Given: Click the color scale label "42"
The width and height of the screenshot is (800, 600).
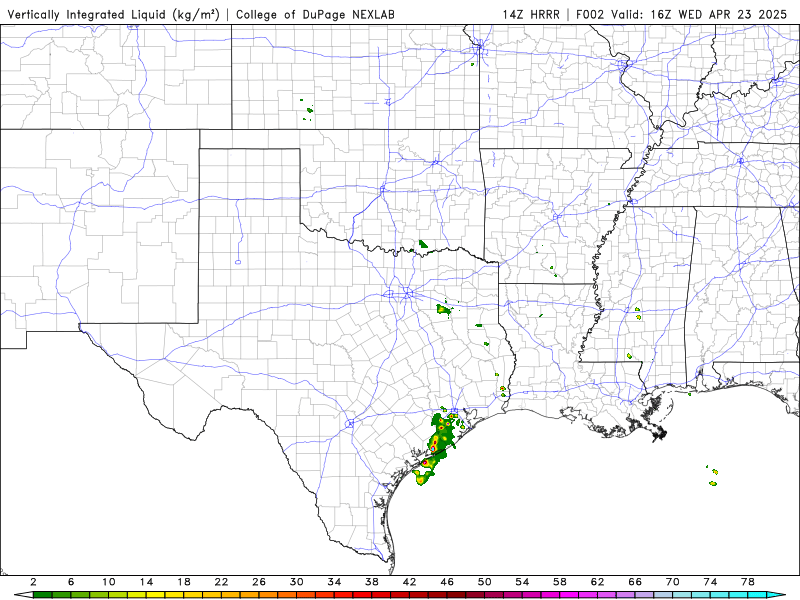Looking at the screenshot, I should 410,582.
